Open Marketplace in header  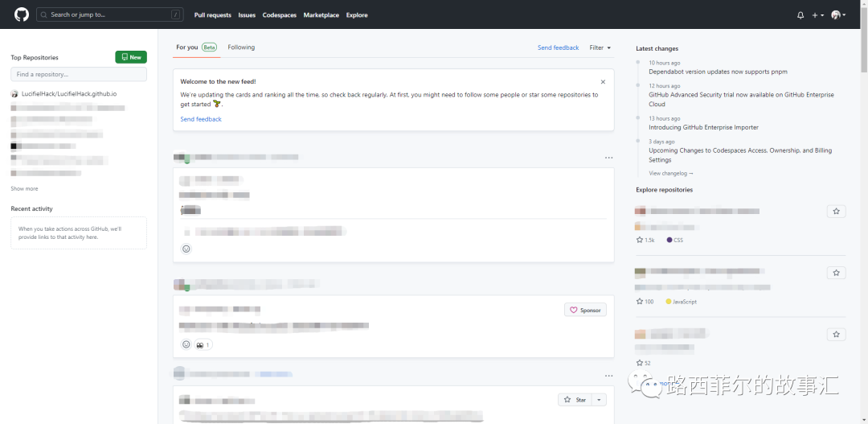321,15
